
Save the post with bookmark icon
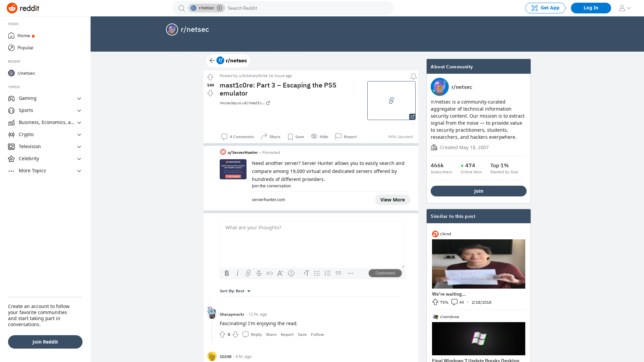pyautogui.click(x=296, y=137)
